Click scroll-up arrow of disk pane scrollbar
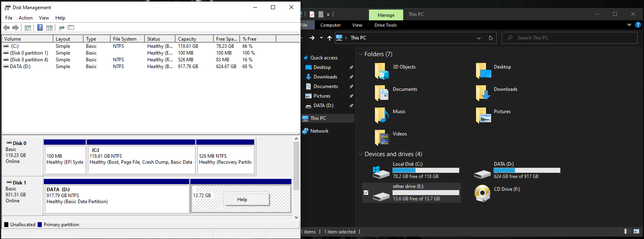 pos(296,139)
